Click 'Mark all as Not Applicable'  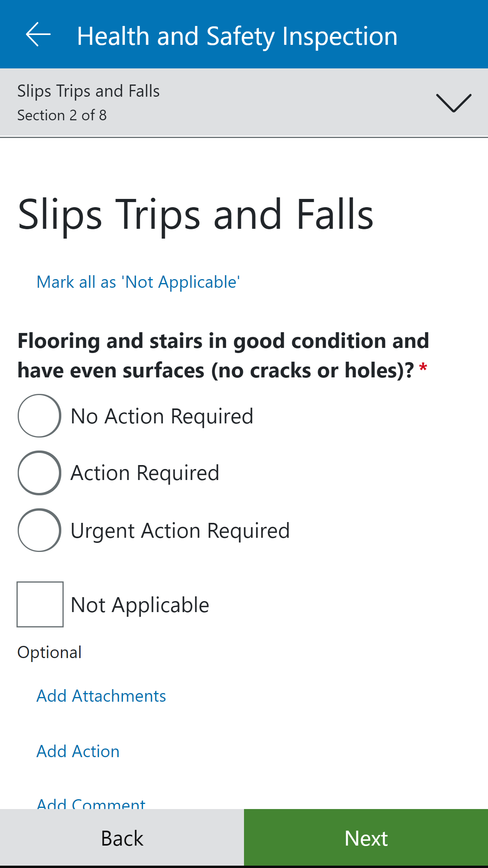click(x=138, y=281)
